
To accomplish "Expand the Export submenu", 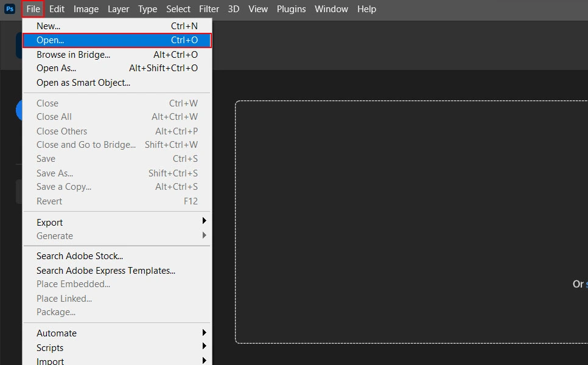I will click(x=117, y=222).
